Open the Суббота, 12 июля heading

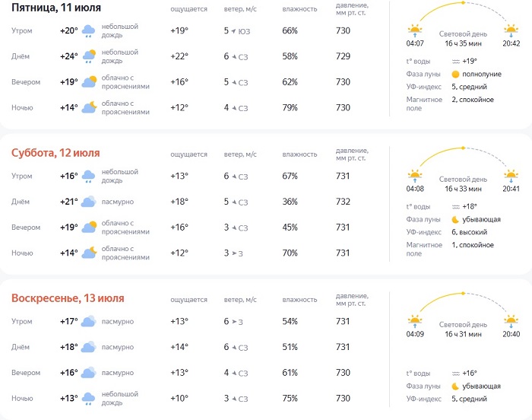pyautogui.click(x=55, y=153)
